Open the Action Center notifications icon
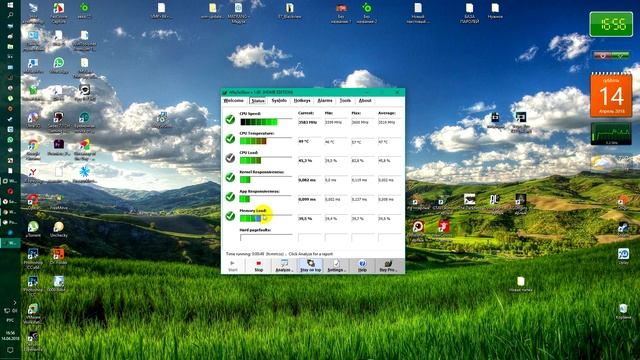This screenshot has width=640, height=360. click(x=10, y=350)
